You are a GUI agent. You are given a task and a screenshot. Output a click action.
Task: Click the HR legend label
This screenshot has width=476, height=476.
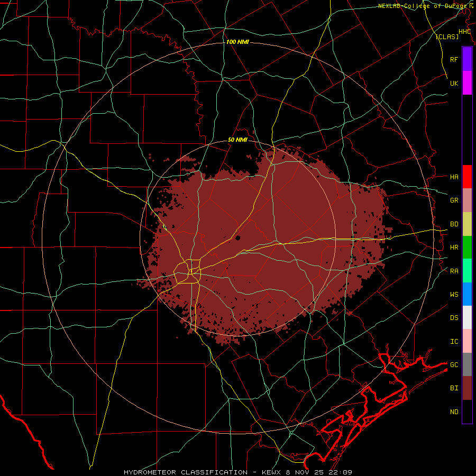[454, 247]
